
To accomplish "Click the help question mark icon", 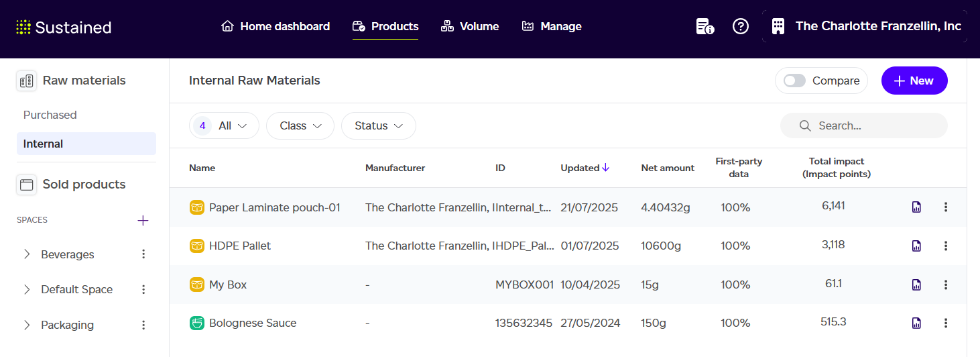I will tap(740, 27).
